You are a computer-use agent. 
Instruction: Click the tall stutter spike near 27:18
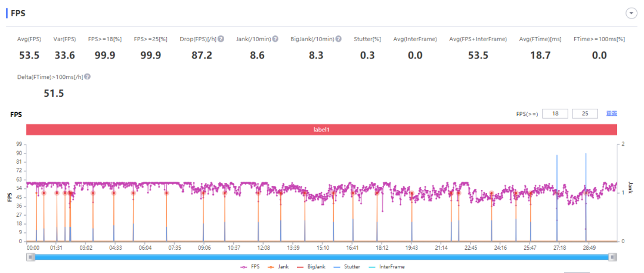(557, 198)
